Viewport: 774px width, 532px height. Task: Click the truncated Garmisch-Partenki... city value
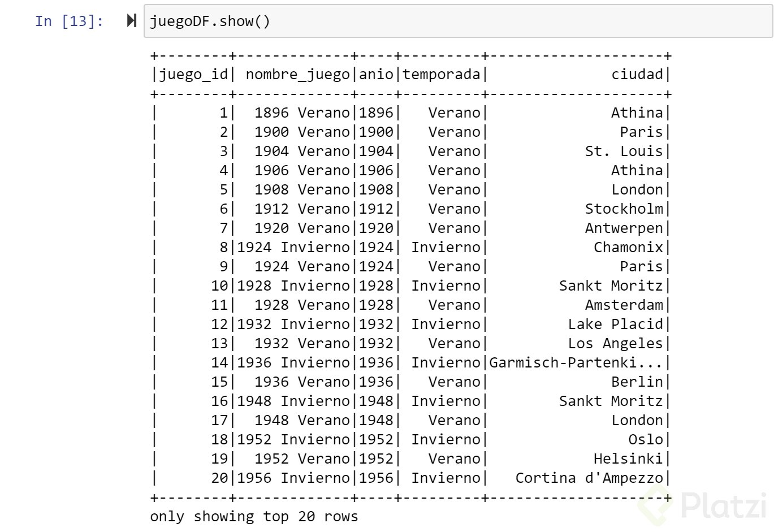coord(576,362)
